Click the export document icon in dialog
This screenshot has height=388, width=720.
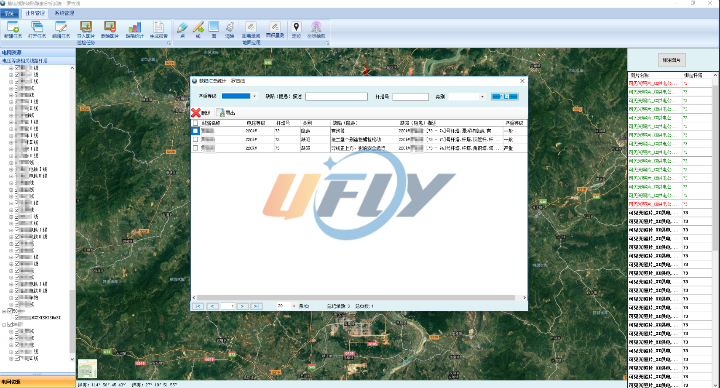[221, 112]
